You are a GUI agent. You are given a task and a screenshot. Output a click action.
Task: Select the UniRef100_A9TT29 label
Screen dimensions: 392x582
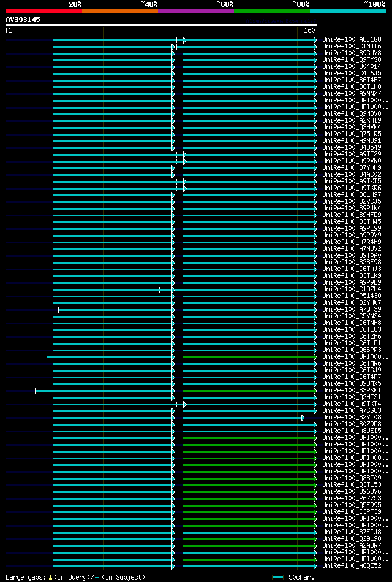tap(352, 155)
